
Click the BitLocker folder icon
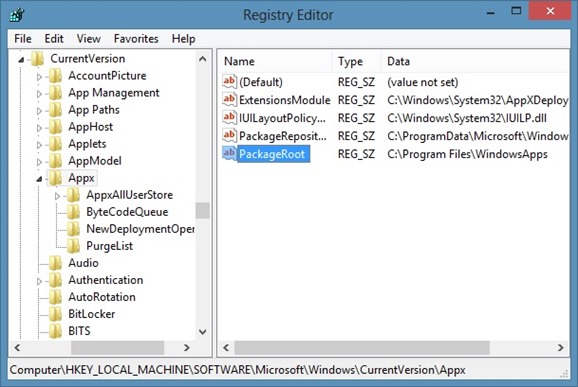pyautogui.click(x=56, y=314)
